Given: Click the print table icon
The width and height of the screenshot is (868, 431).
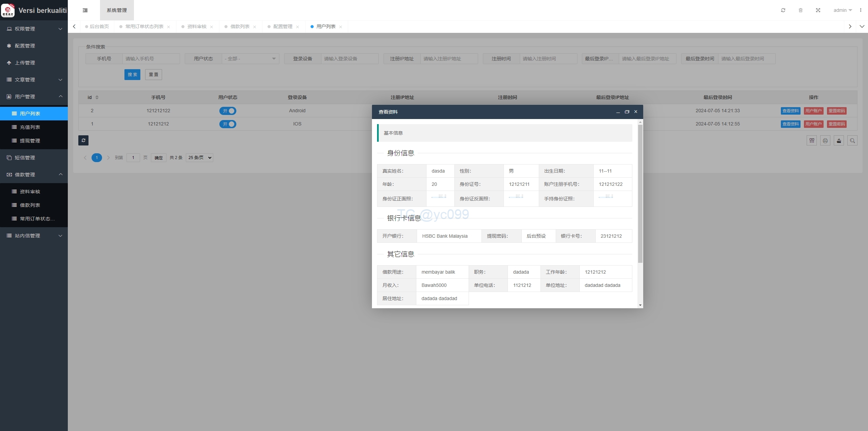Looking at the screenshot, I should point(825,140).
